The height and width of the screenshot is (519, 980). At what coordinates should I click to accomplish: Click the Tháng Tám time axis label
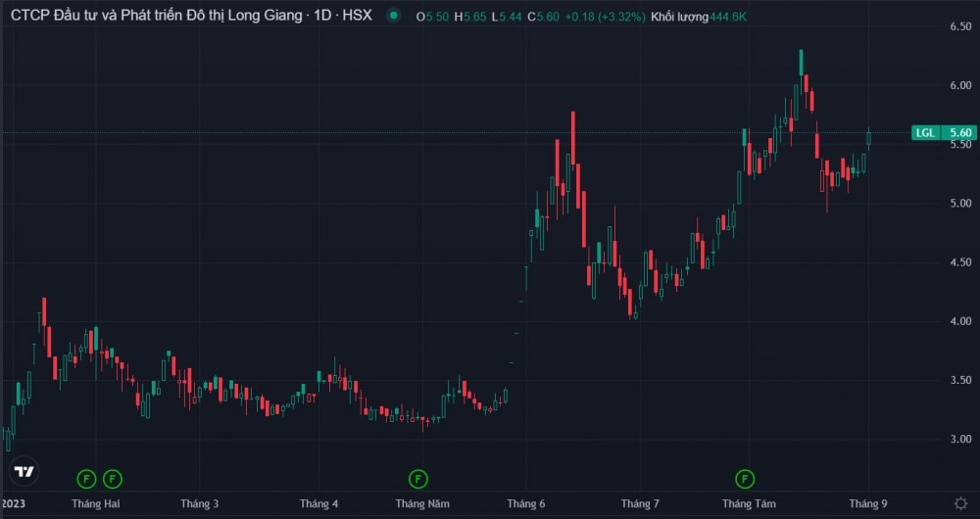pos(749,503)
